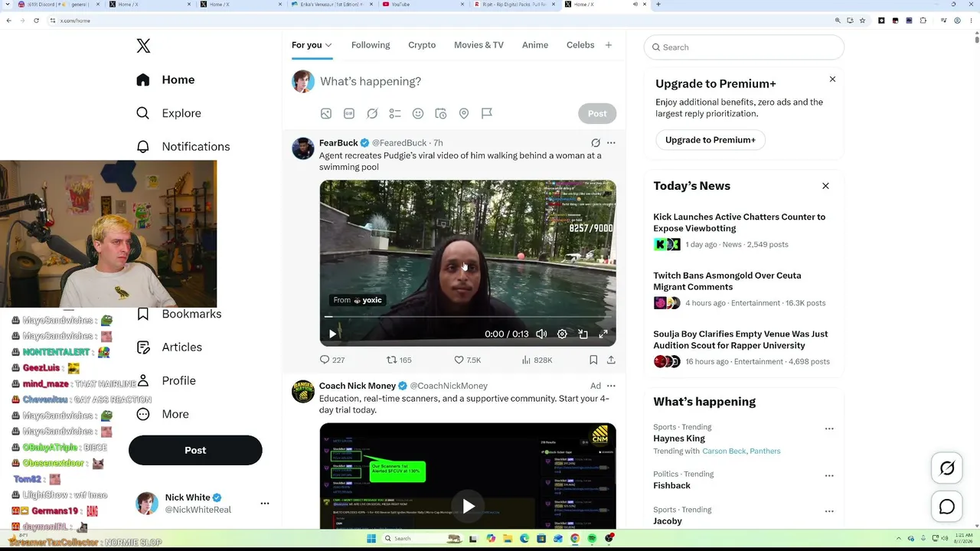This screenshot has height=551, width=980.
Task: Click the grey Post button in the composer
Action: [x=597, y=113]
